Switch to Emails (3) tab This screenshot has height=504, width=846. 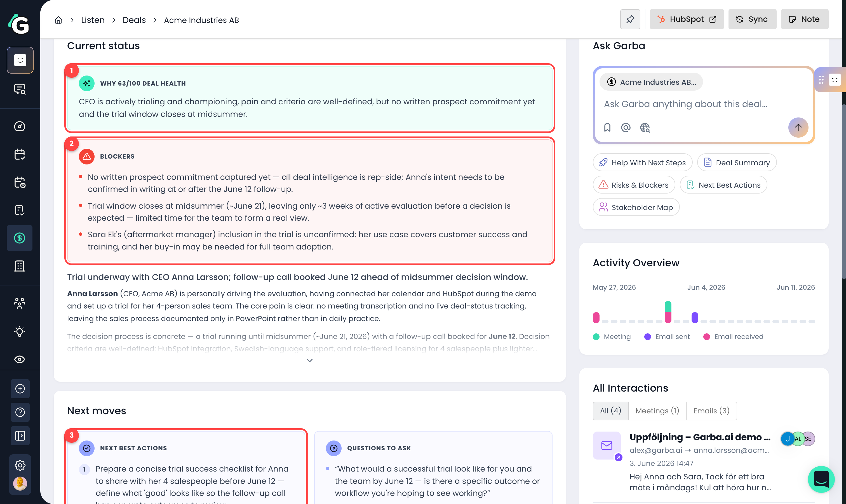click(711, 411)
